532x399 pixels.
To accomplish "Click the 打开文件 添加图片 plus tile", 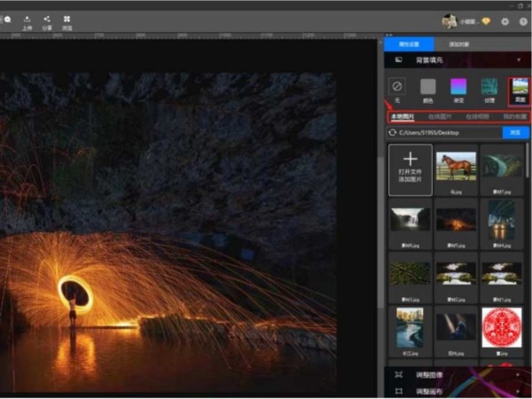I will point(411,169).
